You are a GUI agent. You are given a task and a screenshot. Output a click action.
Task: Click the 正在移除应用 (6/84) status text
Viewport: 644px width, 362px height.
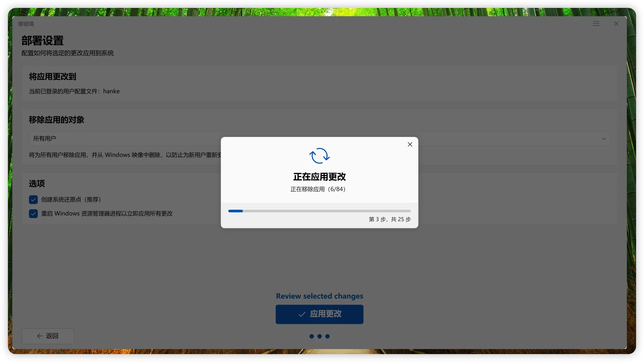[x=318, y=189]
